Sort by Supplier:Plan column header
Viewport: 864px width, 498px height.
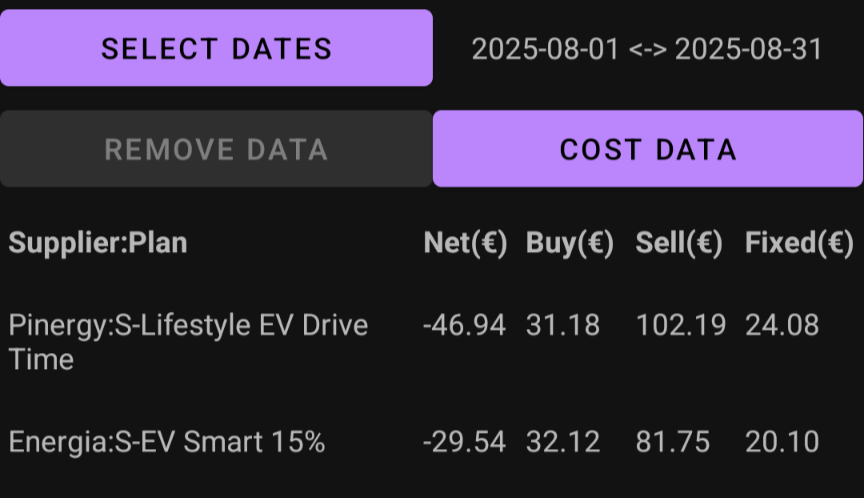tap(98, 242)
